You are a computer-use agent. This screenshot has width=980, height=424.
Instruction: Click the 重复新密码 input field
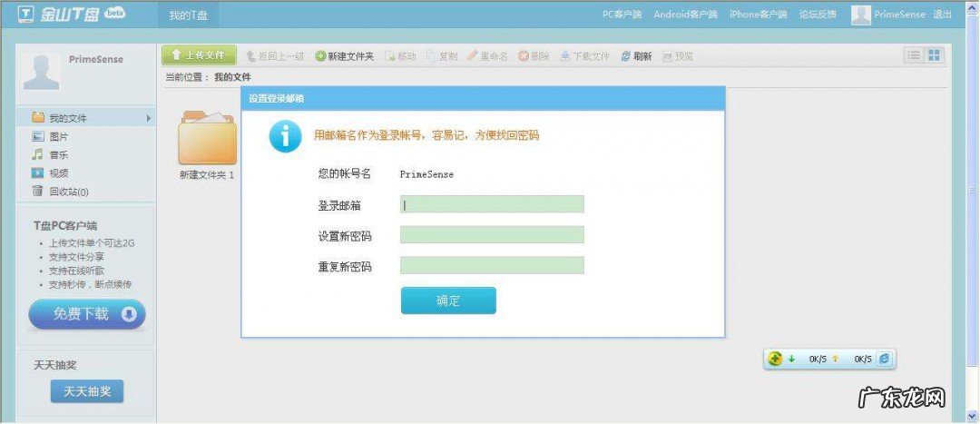[493, 265]
